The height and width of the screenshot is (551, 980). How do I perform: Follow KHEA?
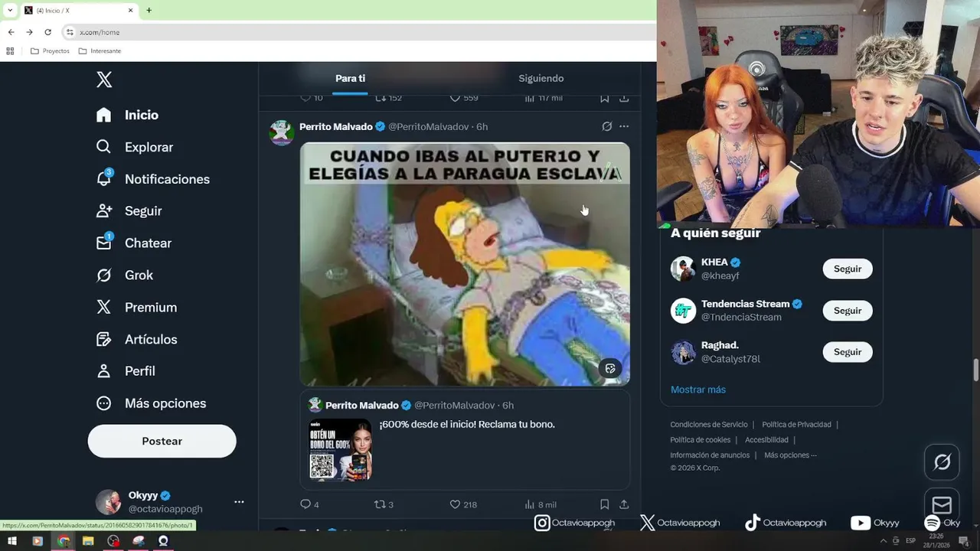[848, 269]
